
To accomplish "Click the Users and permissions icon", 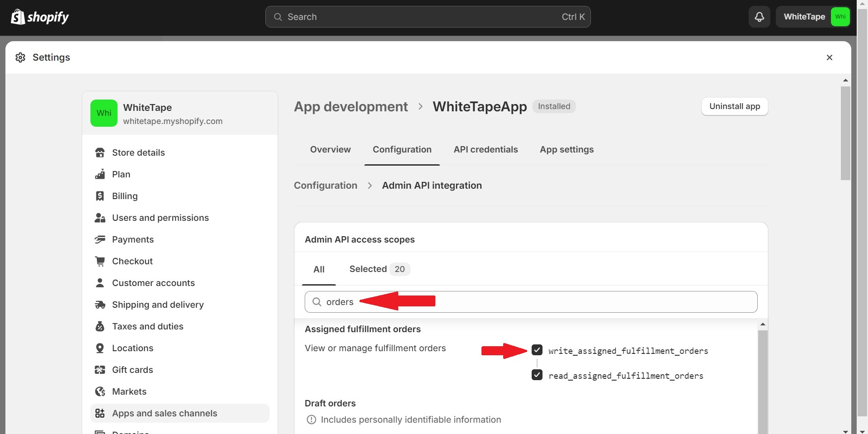I will pos(100,218).
